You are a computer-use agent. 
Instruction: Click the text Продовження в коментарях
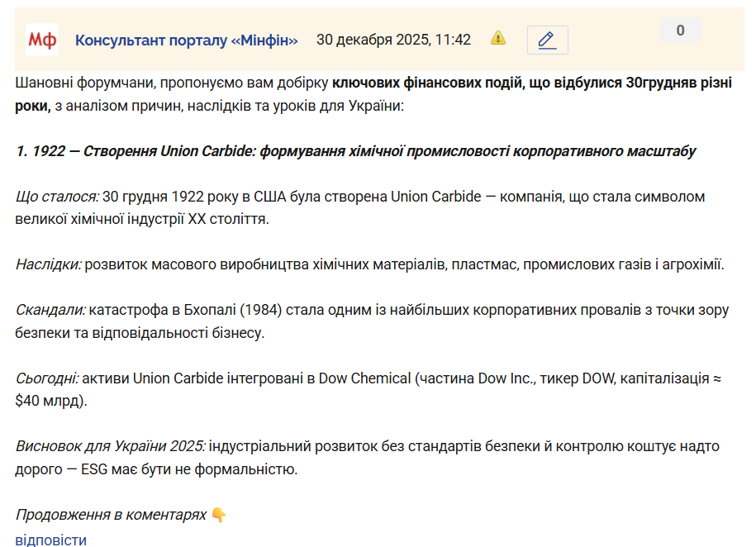[x=111, y=515]
